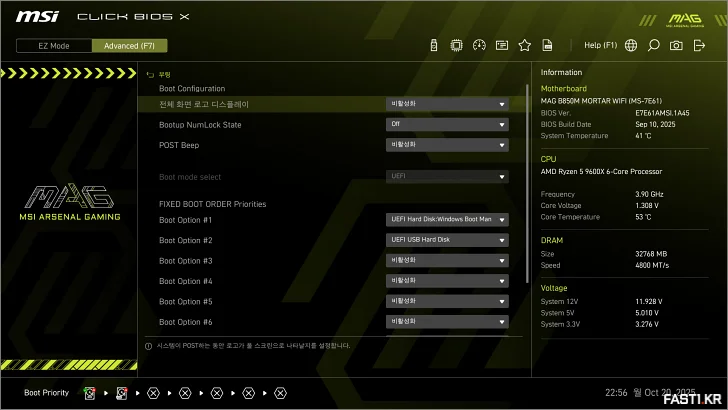The image size is (728, 410).
Task: Switch to EZ Mode tab
Action: (54, 46)
